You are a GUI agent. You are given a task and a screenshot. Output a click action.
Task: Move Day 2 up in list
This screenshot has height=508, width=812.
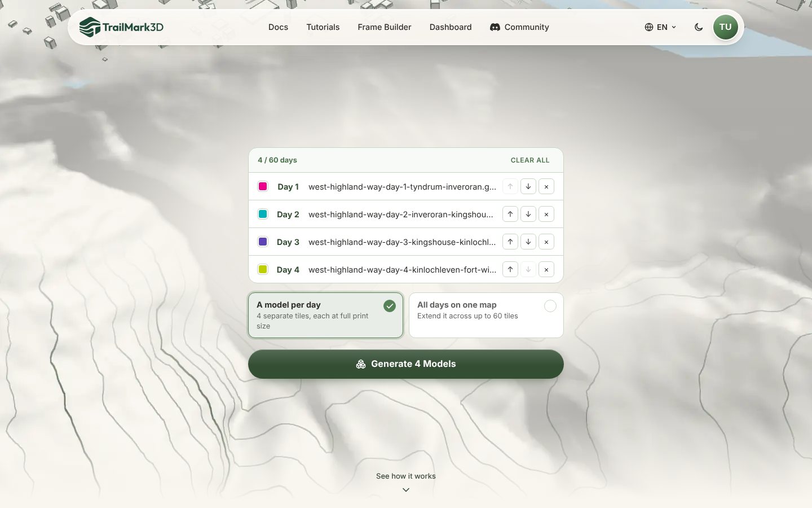[510, 214]
